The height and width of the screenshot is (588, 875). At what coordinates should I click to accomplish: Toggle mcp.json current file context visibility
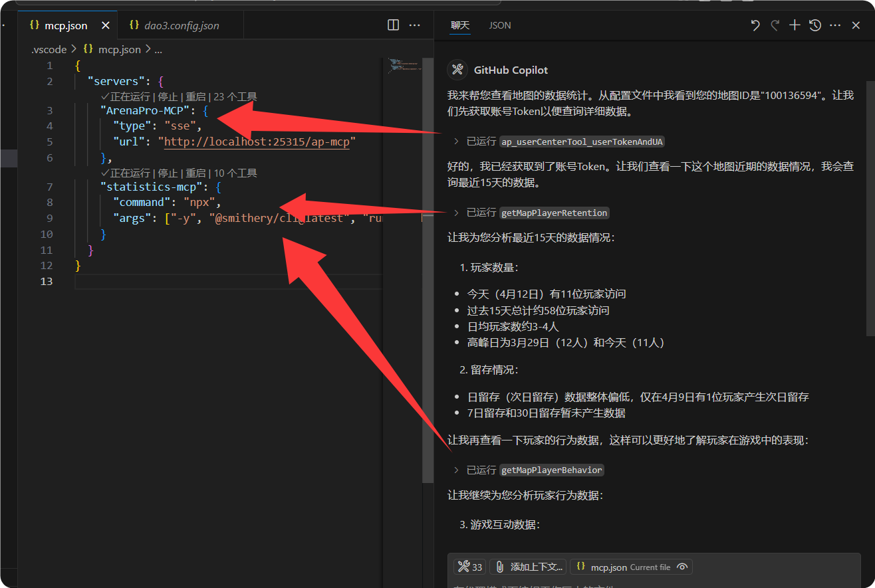682,567
